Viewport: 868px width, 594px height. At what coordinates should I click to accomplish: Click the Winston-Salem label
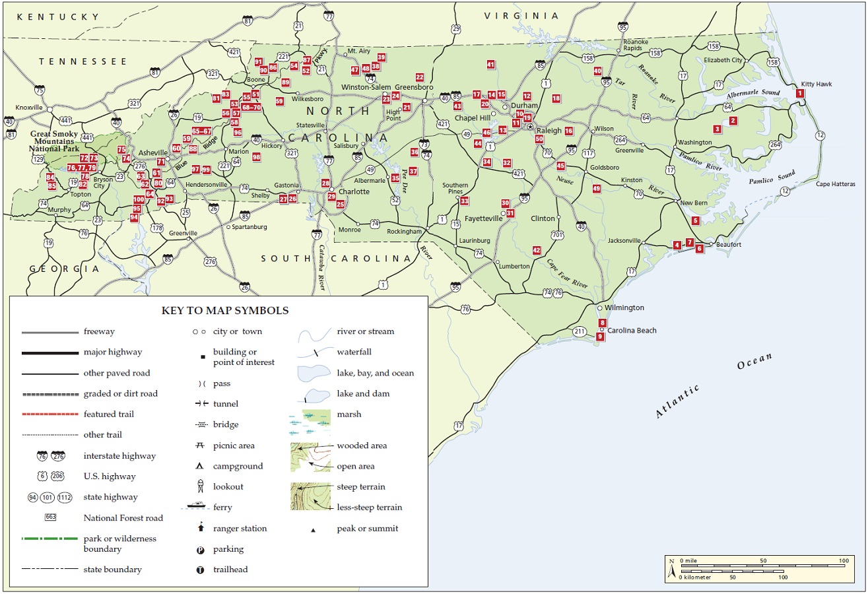[x=366, y=87]
